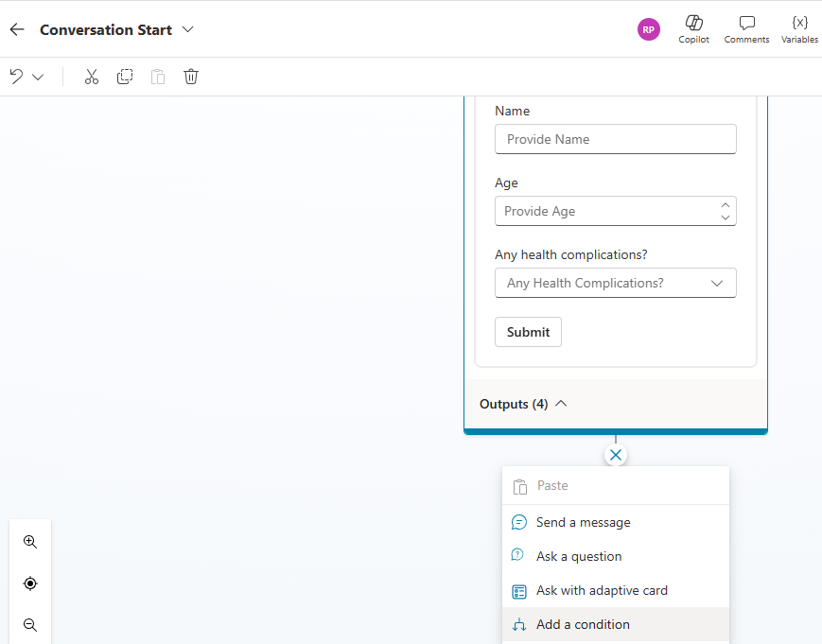The height and width of the screenshot is (644, 822).
Task: Open the Variables panel
Action: click(x=799, y=29)
